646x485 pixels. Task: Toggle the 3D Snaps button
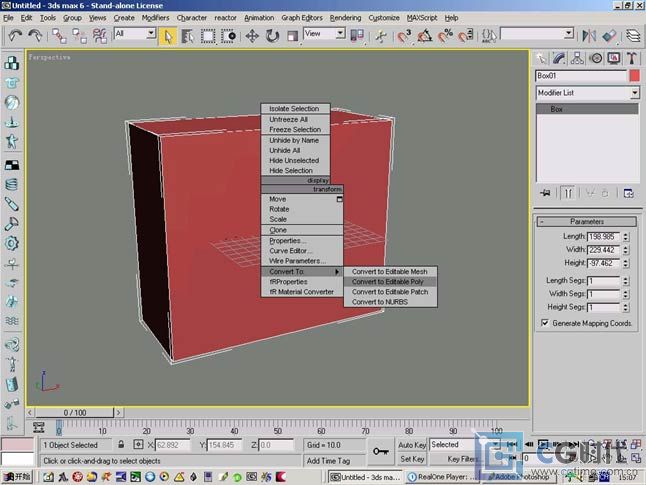(x=404, y=36)
